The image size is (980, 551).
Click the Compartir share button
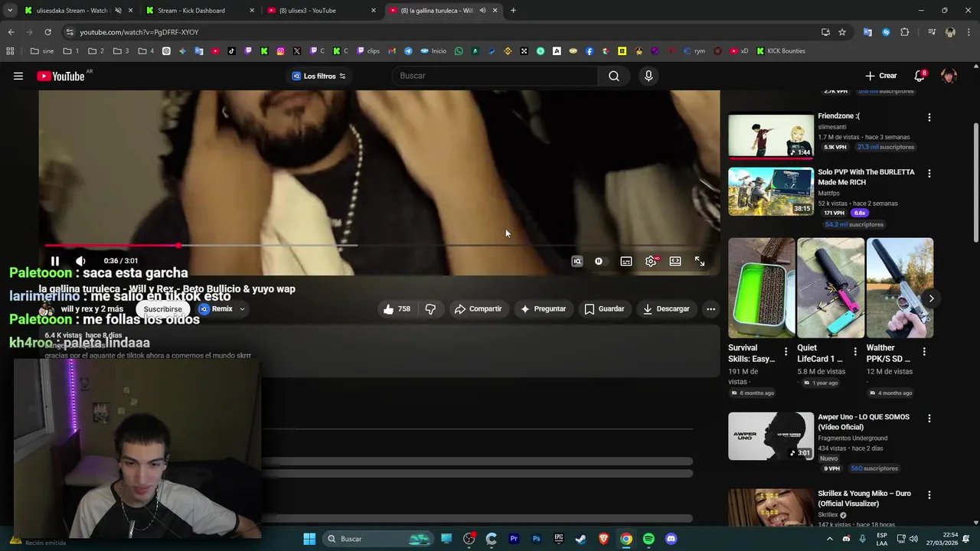[478, 309]
